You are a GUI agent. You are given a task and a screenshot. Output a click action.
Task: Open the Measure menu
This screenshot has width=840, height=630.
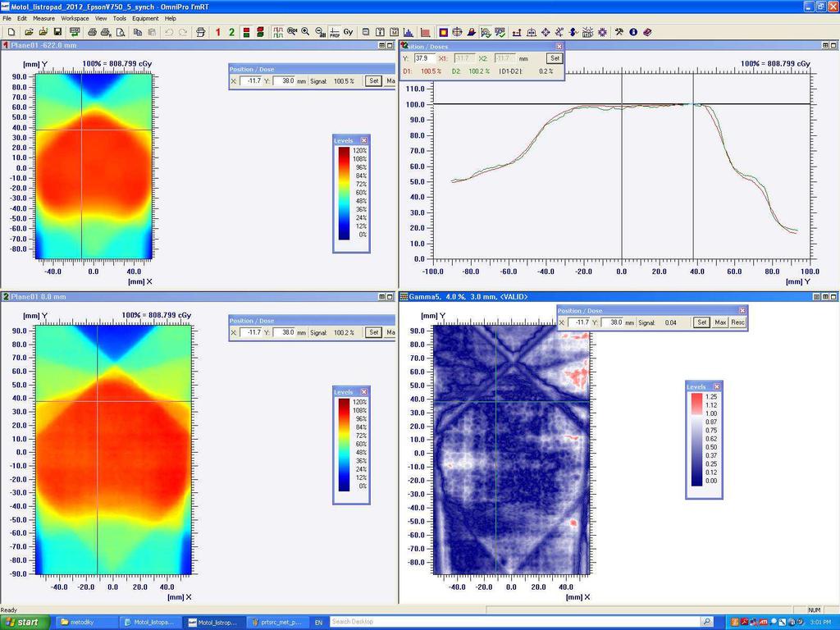click(x=44, y=18)
